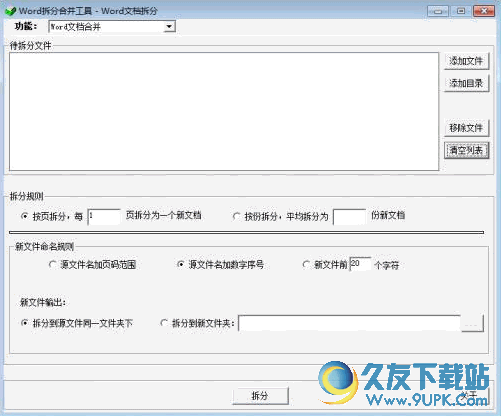Viewport: 501px width, 416px height.
Task: Click the 移除文件 button
Action: pyautogui.click(x=466, y=128)
